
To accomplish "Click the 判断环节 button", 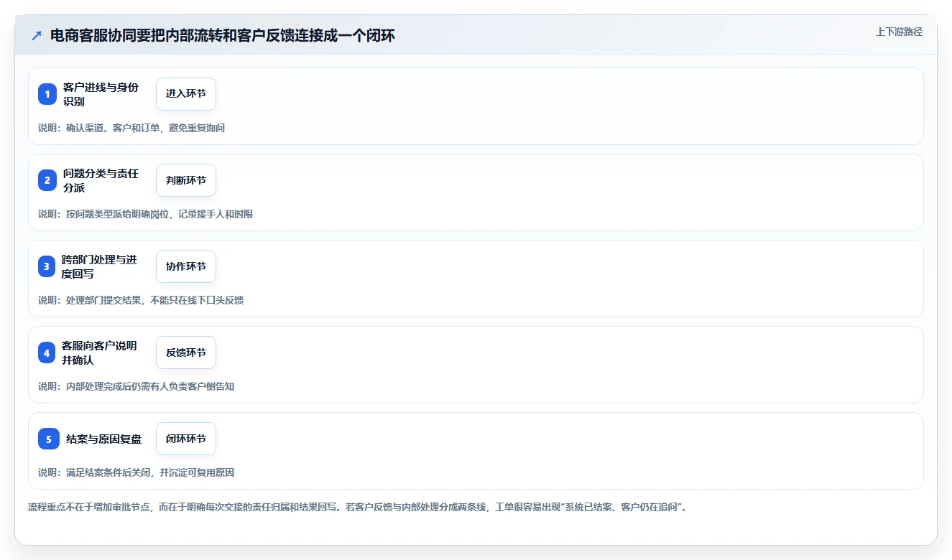I will coord(186,180).
